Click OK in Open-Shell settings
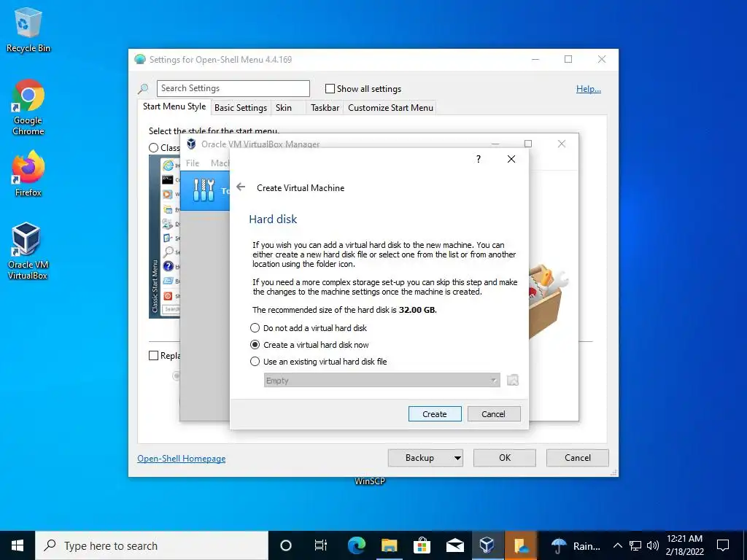The width and height of the screenshot is (747, 560). pos(505,458)
